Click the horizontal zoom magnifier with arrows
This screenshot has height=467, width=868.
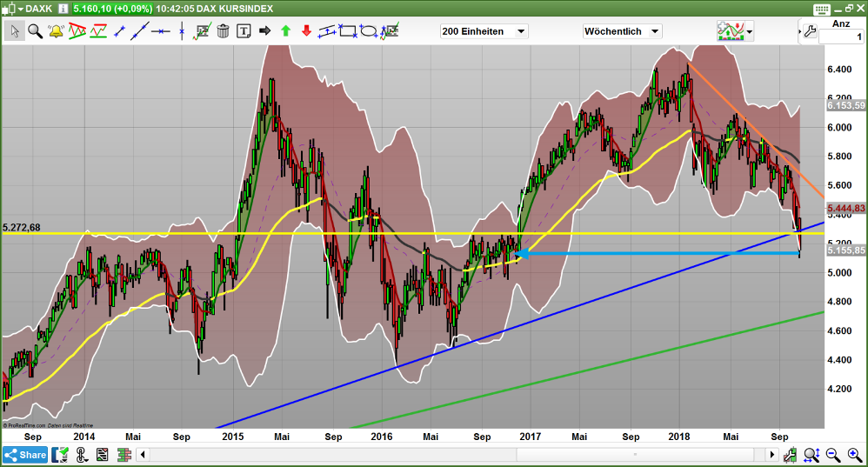(x=811, y=456)
